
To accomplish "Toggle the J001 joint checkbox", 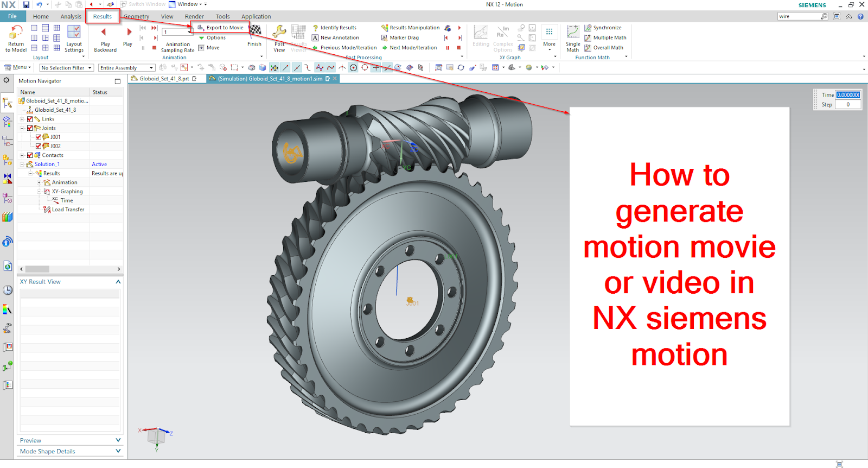I will coord(39,137).
